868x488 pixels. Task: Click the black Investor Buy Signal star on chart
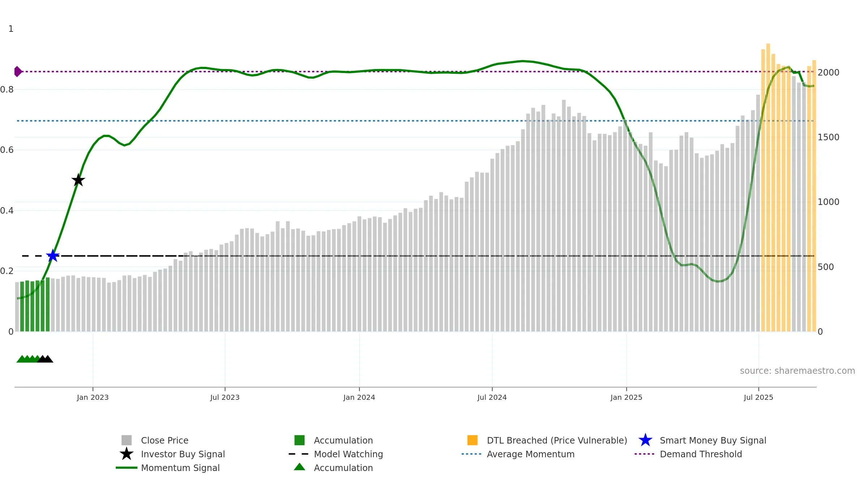(x=78, y=180)
